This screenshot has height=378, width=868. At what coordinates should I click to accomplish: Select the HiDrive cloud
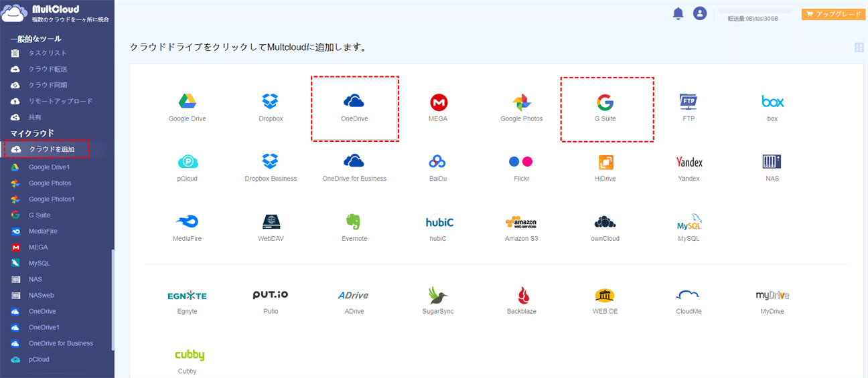tap(605, 168)
